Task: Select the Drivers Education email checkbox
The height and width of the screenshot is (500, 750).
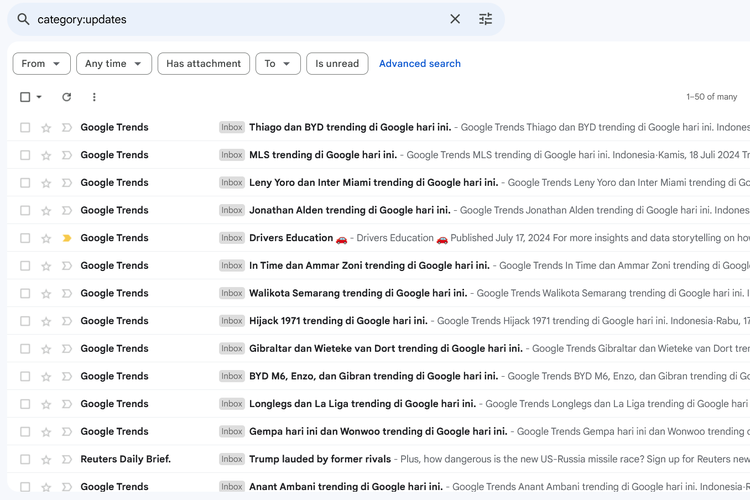Action: [25, 238]
